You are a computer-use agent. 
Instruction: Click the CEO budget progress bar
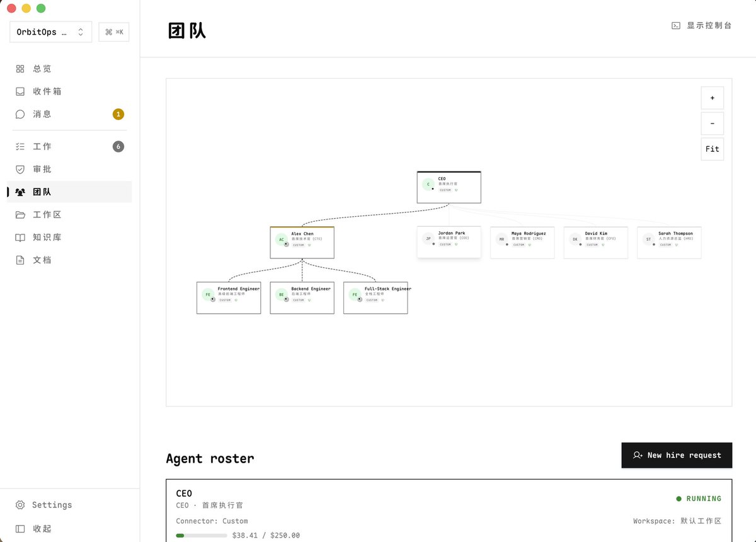click(x=202, y=536)
